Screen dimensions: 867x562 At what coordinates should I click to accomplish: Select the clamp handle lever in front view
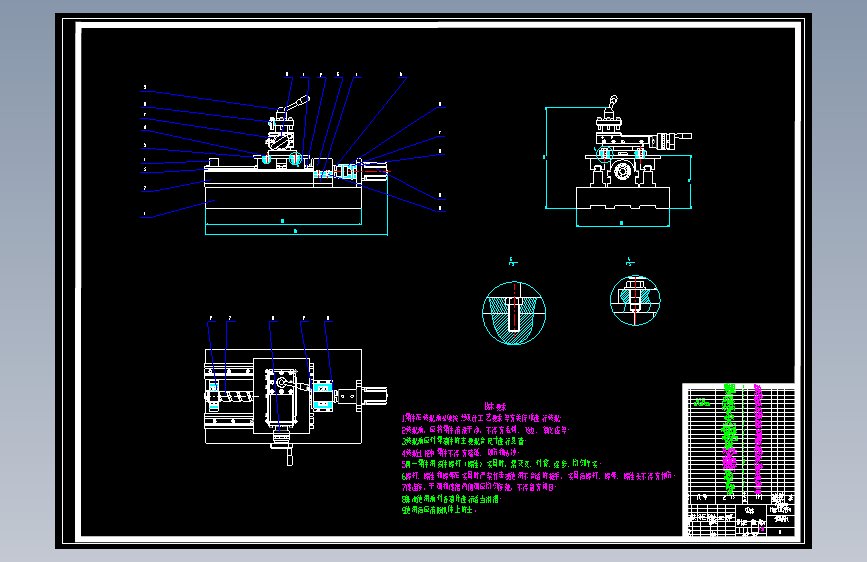point(296,103)
